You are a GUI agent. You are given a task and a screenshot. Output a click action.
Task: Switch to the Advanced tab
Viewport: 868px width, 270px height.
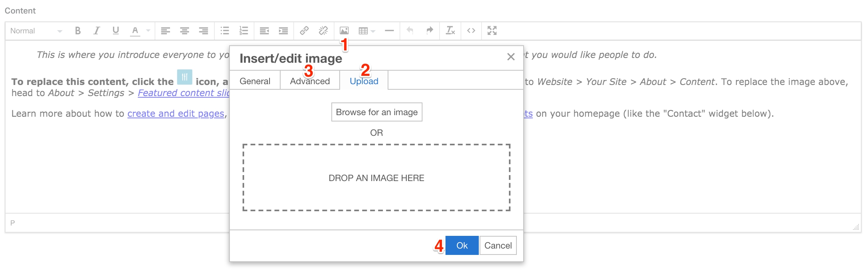tap(310, 81)
